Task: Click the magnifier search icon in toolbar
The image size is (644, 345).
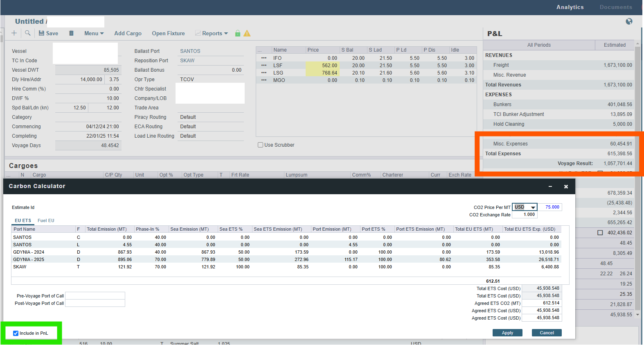Action: (x=27, y=33)
